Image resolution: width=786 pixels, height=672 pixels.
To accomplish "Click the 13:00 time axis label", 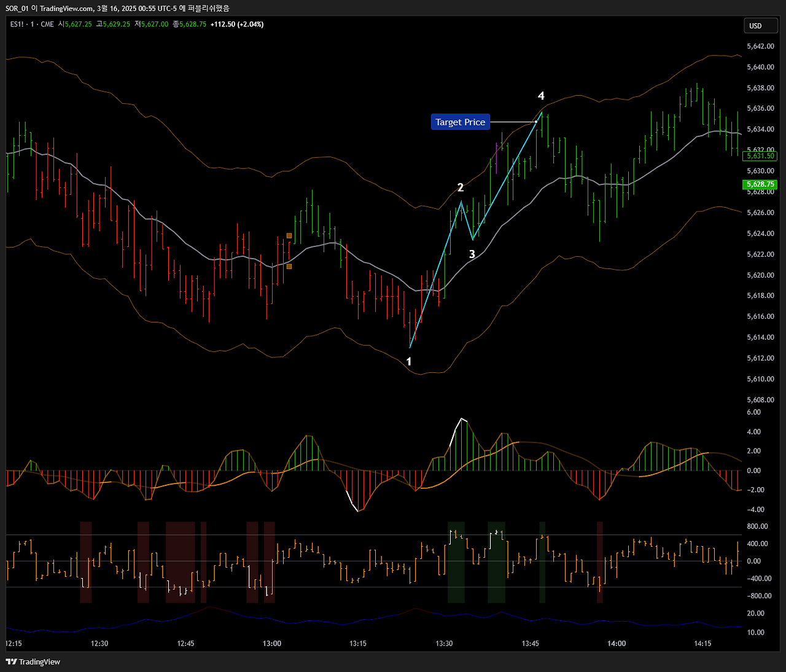I will [x=272, y=644].
